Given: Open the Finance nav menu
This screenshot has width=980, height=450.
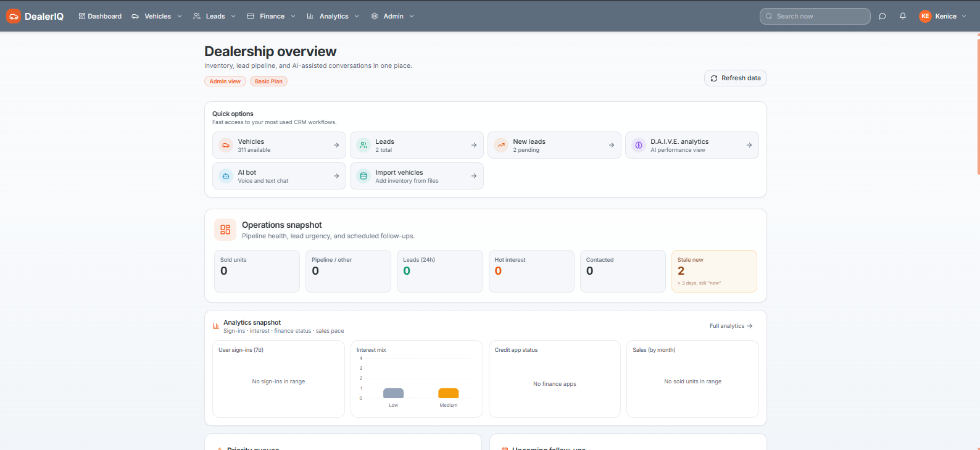Looking at the screenshot, I should (271, 16).
